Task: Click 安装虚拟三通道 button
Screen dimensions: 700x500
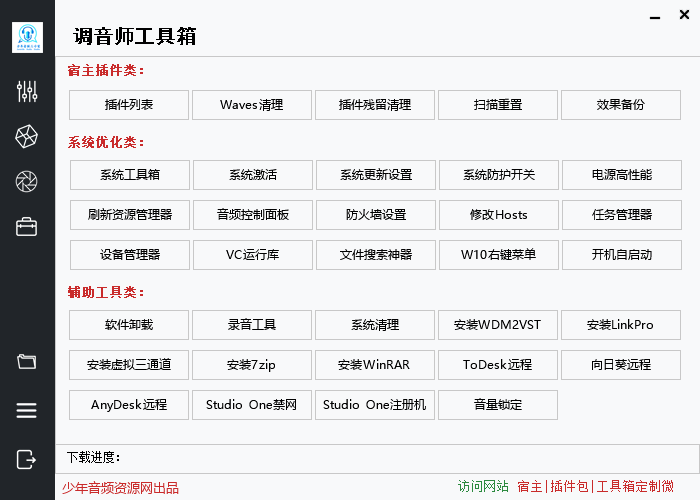Action: click(x=129, y=365)
